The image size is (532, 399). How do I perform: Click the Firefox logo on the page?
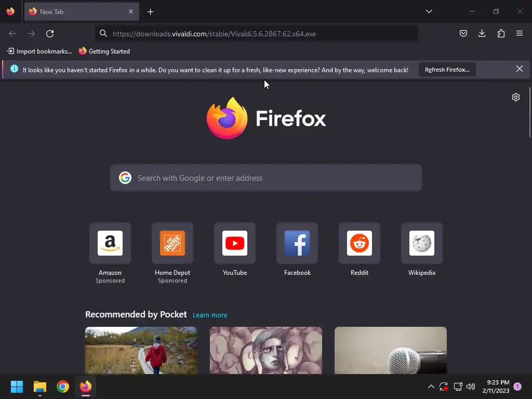(x=266, y=118)
